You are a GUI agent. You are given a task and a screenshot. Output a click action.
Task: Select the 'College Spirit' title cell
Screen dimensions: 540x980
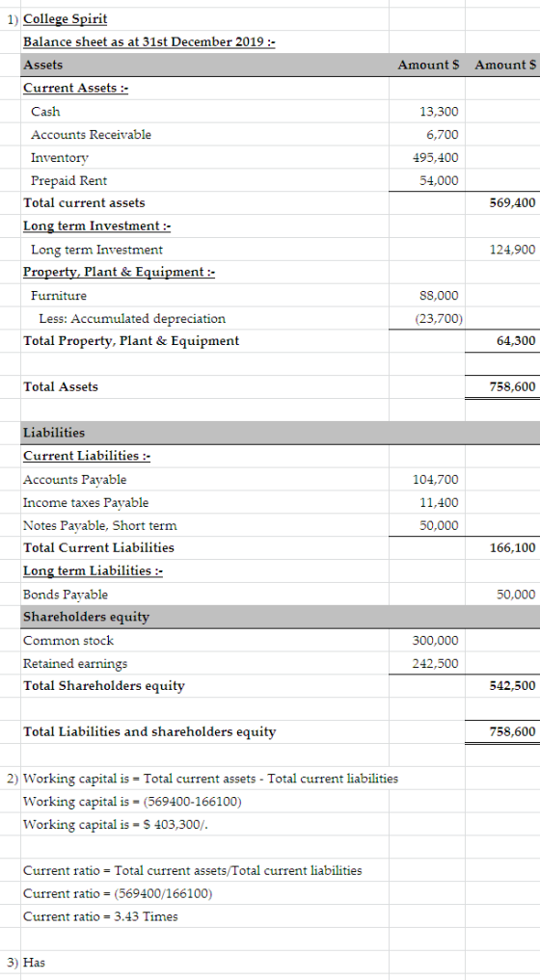(x=65, y=19)
